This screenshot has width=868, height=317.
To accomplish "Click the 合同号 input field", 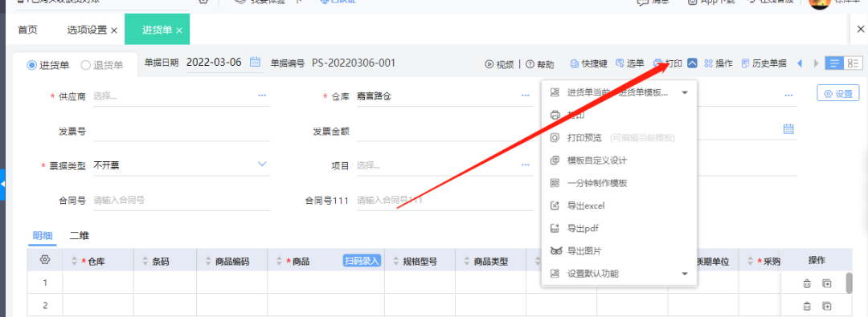I will 181,201.
